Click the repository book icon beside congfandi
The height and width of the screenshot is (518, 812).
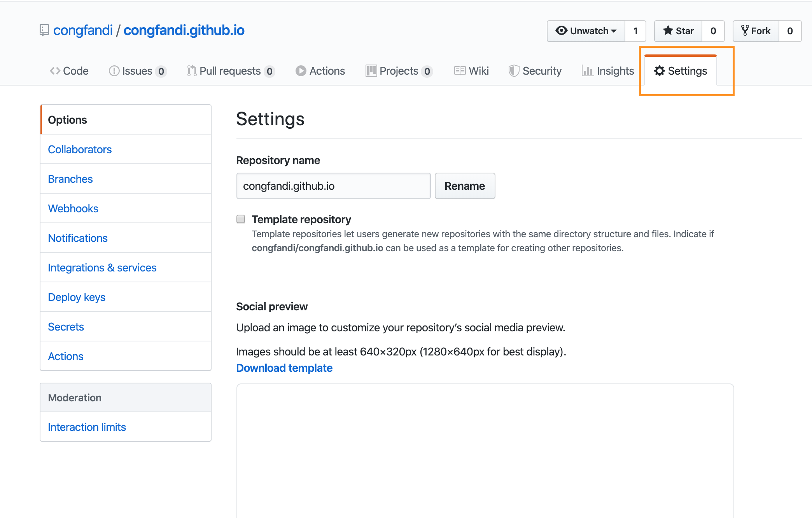[x=44, y=30]
